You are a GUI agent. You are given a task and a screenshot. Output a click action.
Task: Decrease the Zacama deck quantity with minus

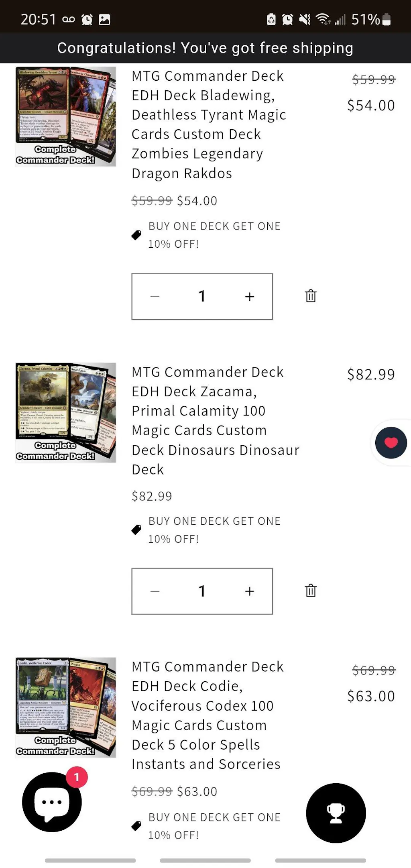(x=155, y=591)
